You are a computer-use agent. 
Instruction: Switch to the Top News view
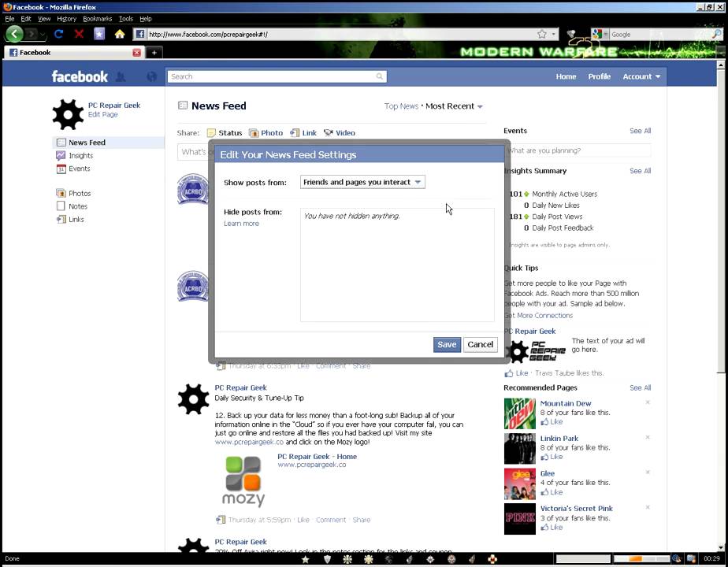(x=401, y=106)
